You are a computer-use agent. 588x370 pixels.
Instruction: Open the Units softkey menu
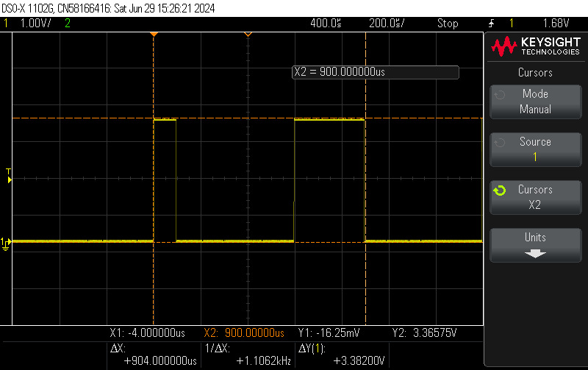536,245
